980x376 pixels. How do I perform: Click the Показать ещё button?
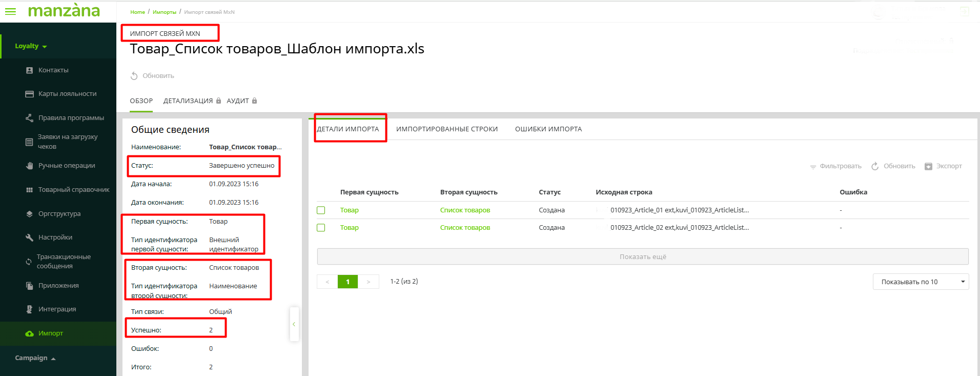(x=642, y=257)
